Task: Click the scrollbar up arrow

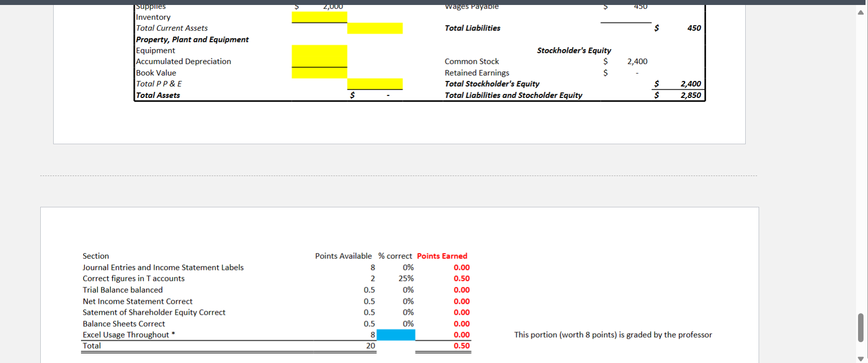Action: tap(861, 12)
